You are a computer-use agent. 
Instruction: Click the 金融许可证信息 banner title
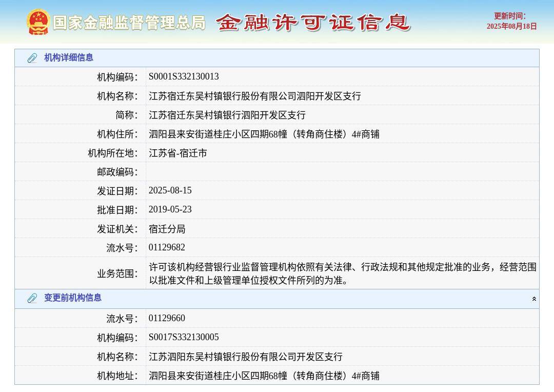pos(313,23)
